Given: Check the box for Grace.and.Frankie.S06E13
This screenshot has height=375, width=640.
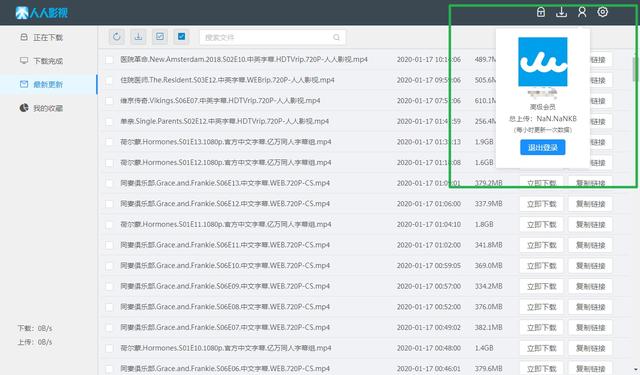Looking at the screenshot, I should click(x=109, y=184).
